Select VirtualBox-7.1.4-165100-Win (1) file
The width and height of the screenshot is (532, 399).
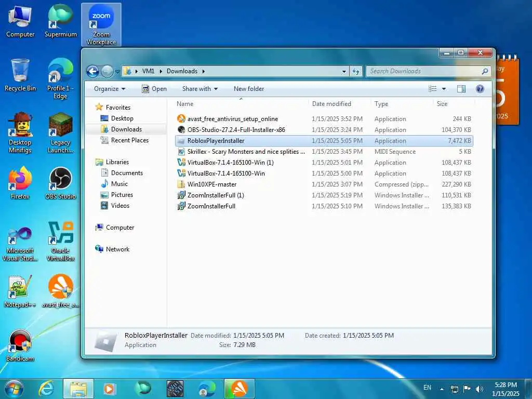(324, 162)
